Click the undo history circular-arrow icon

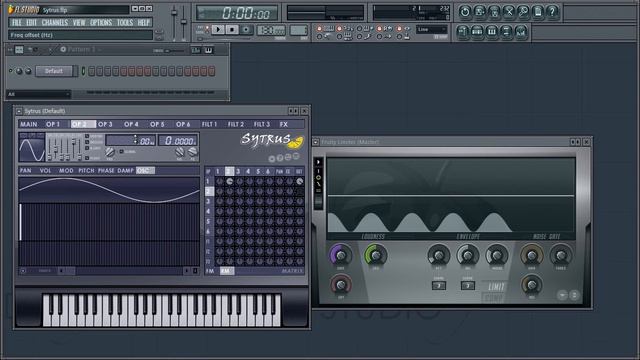465,12
